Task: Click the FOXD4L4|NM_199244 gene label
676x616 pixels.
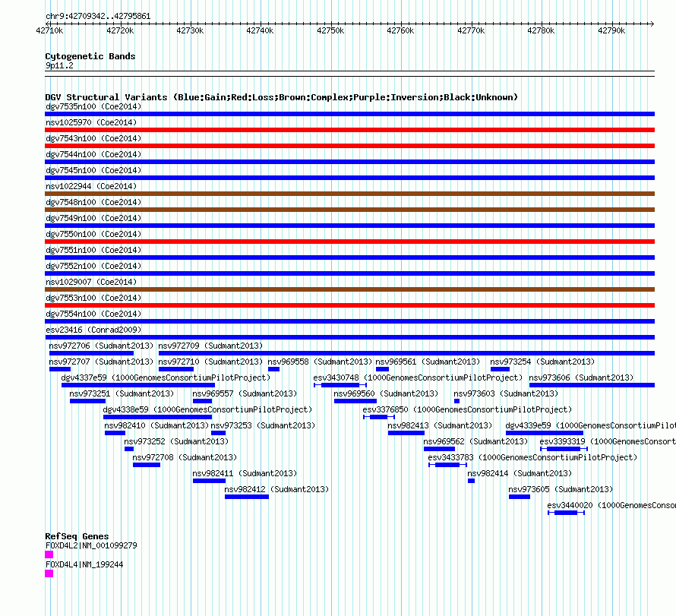Action: click(84, 564)
